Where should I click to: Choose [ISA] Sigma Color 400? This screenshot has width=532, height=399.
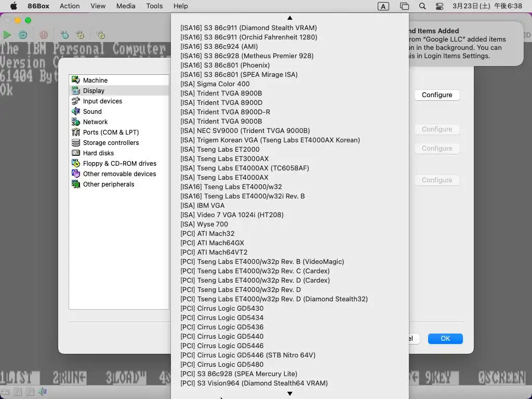pyautogui.click(x=290, y=84)
